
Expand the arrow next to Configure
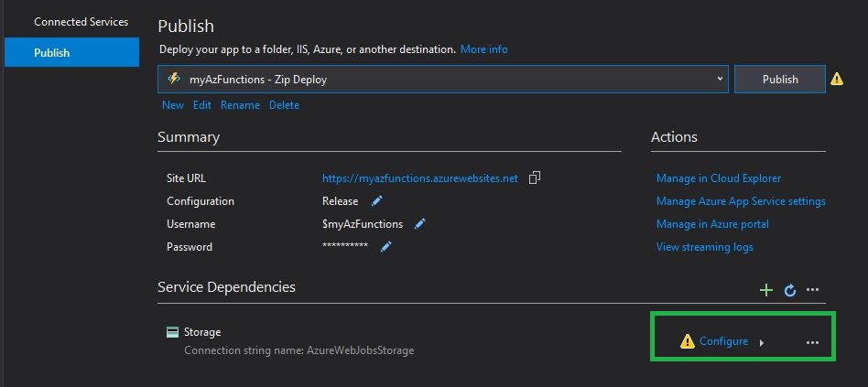(x=762, y=342)
